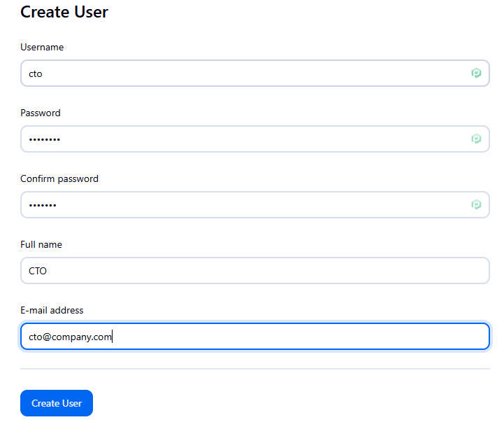The image size is (504, 429).
Task: Click the divider line above Create User button
Action: (254, 369)
